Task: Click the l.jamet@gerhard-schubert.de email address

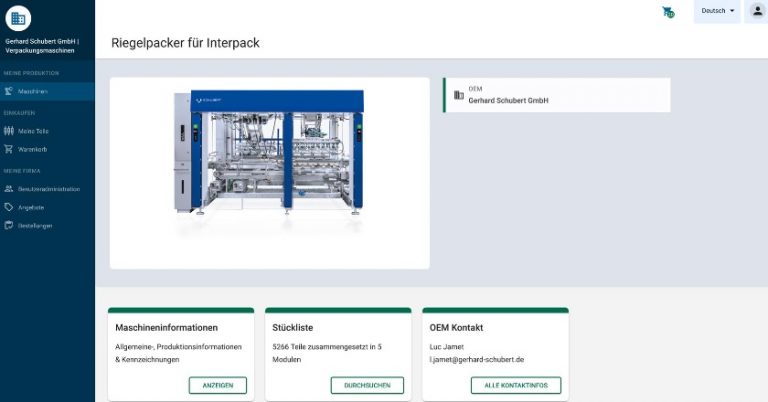Action: click(x=476, y=359)
